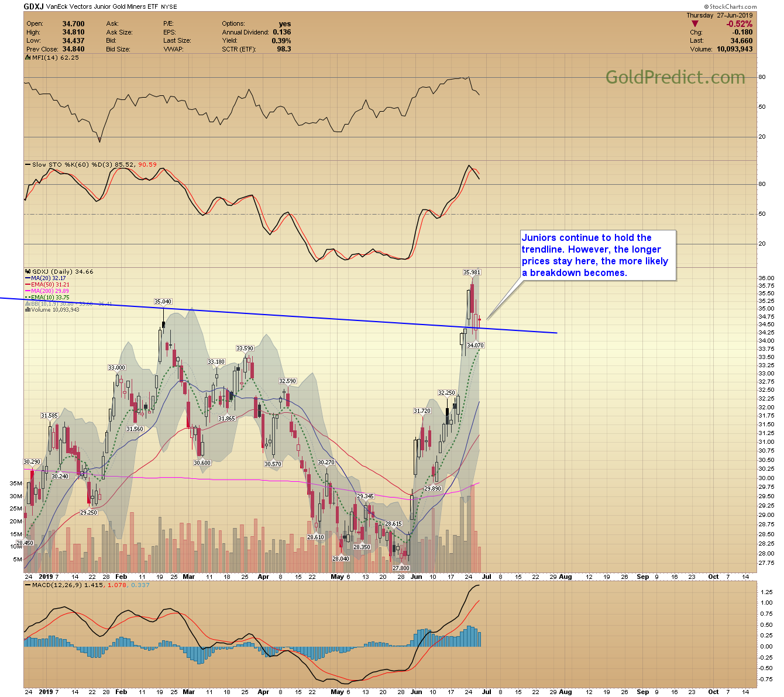Click the -0.52% percent change value
Viewport: 784px width, 697px height.
click(x=739, y=24)
